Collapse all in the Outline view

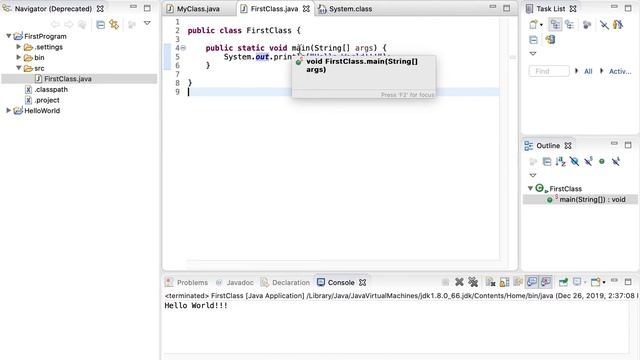point(547,162)
